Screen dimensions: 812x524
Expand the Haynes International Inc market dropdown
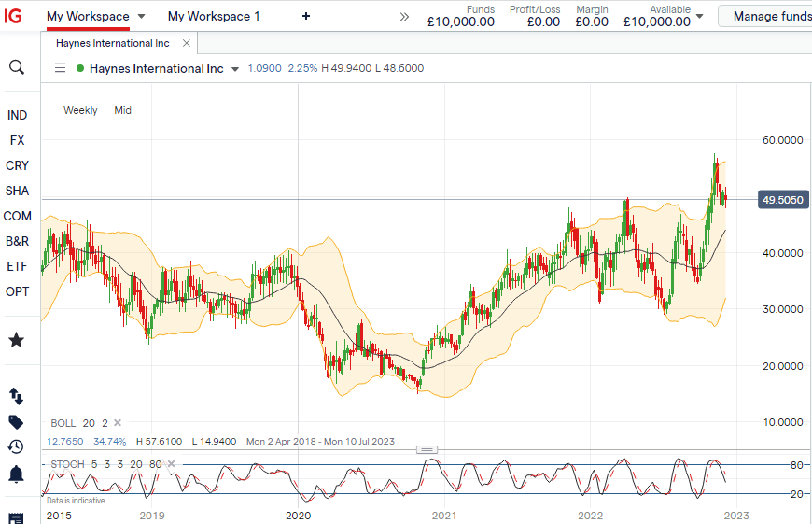click(235, 69)
